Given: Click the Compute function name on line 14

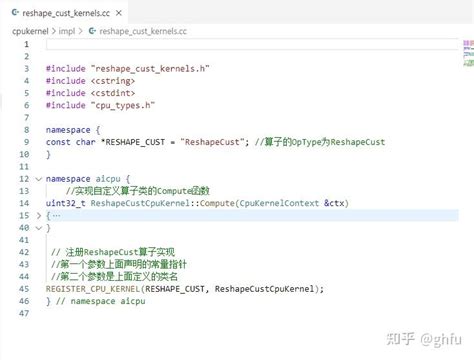Looking at the screenshot, I should click(x=217, y=203).
